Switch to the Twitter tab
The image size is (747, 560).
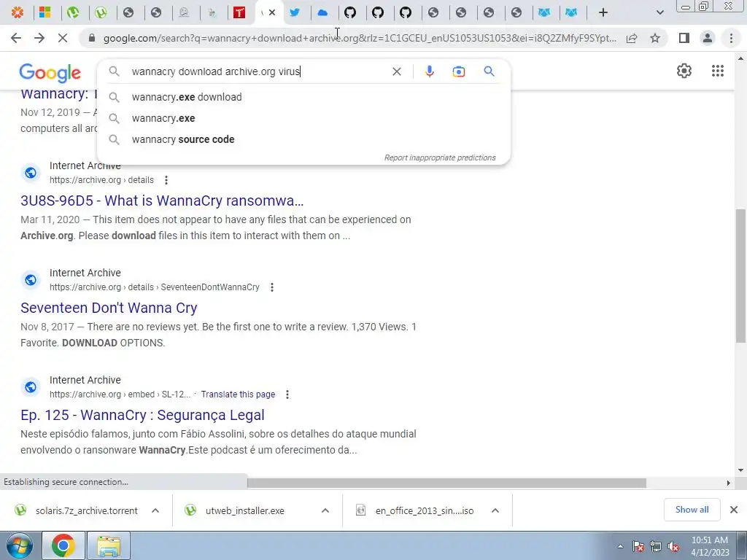click(x=295, y=12)
